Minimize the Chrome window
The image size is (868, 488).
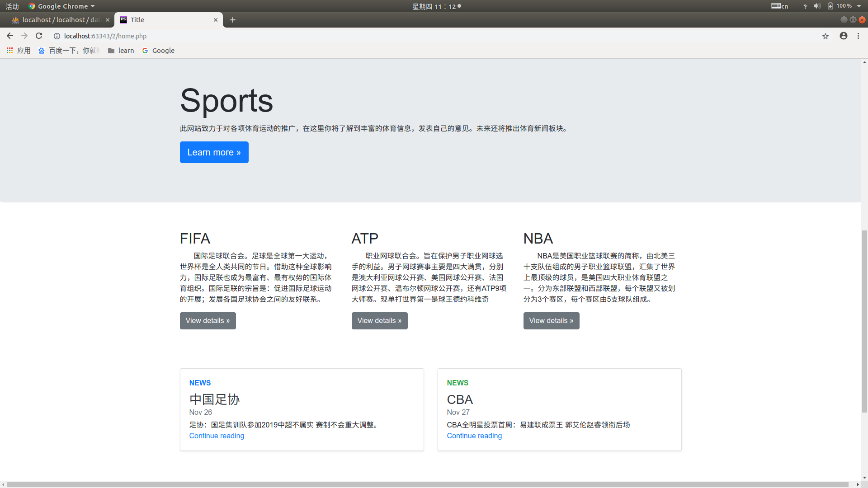coord(844,20)
